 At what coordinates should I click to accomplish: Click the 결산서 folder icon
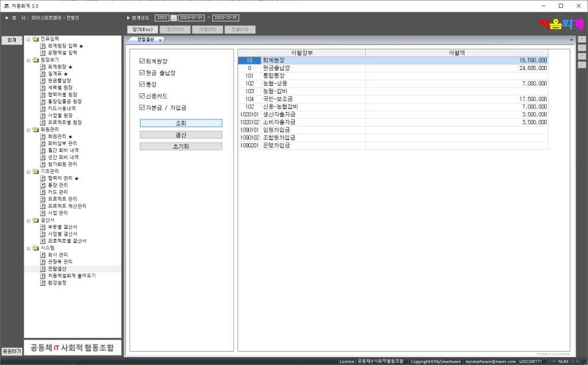(x=36, y=220)
